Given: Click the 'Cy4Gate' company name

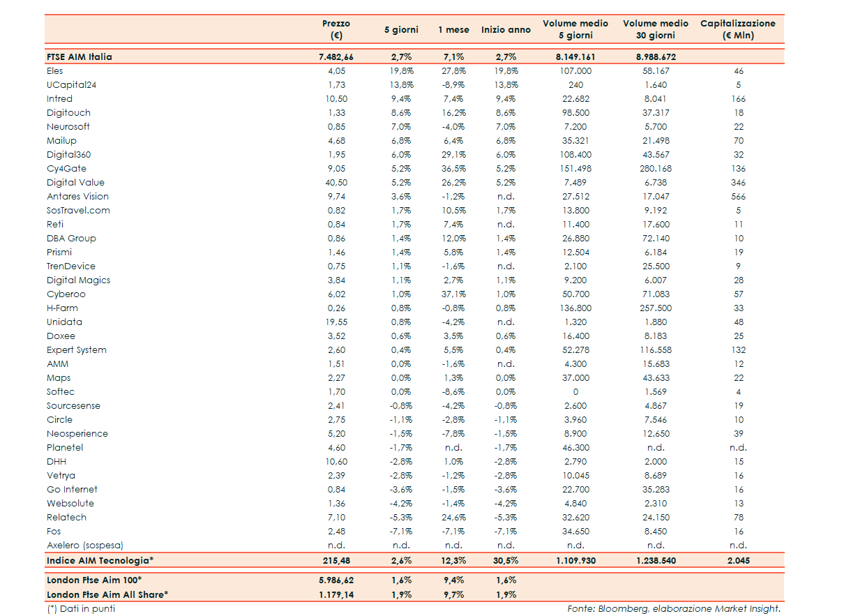Looking at the screenshot, I should coord(67,169).
